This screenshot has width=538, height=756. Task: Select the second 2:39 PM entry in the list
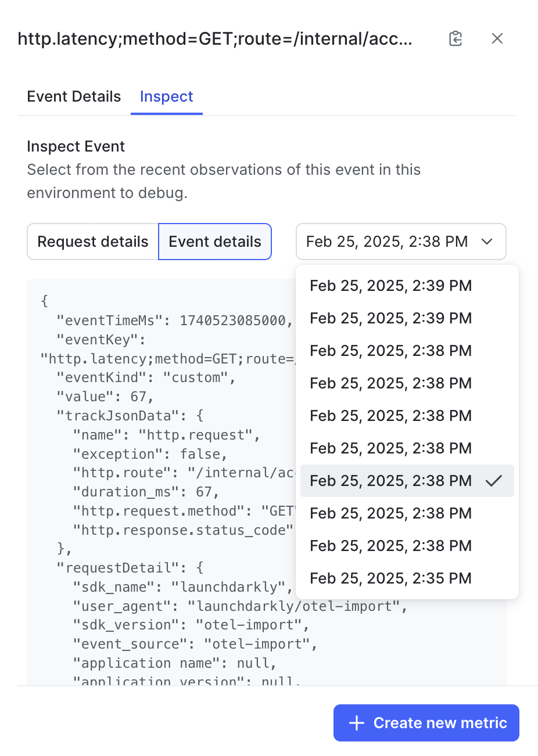click(390, 318)
